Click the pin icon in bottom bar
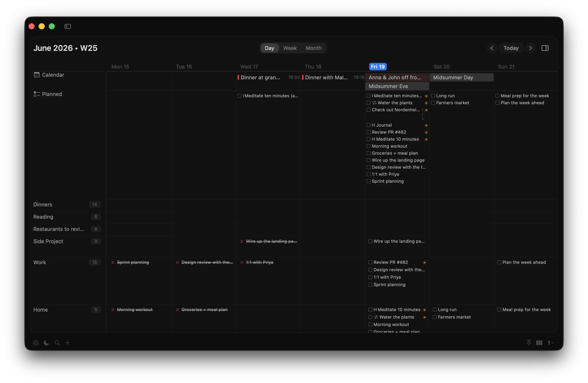588x383 pixels. tap(528, 342)
